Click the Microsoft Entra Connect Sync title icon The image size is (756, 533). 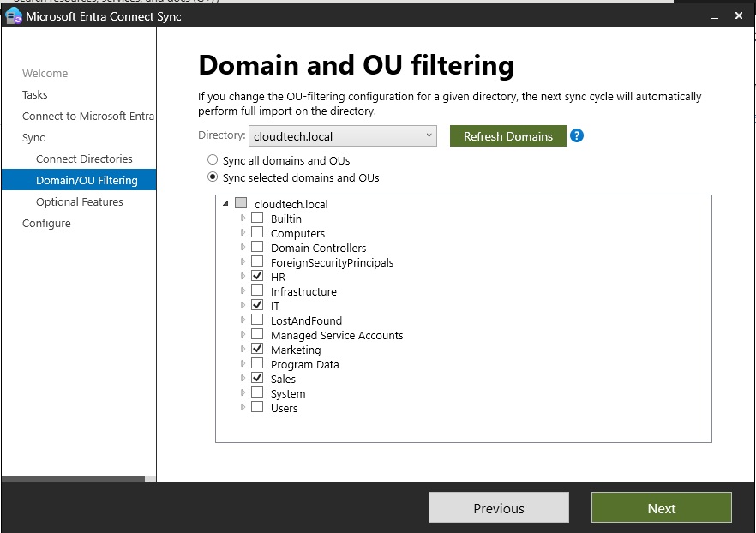tap(13, 16)
